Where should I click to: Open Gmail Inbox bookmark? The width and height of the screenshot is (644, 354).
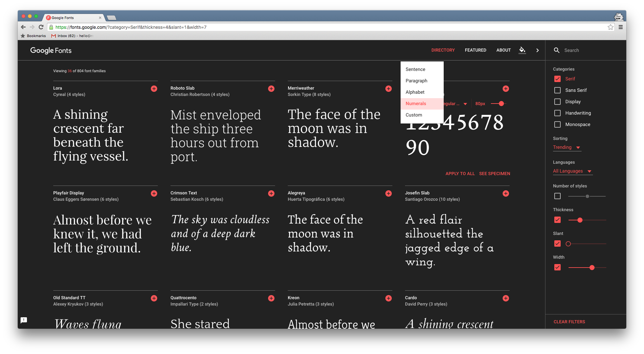(x=72, y=36)
